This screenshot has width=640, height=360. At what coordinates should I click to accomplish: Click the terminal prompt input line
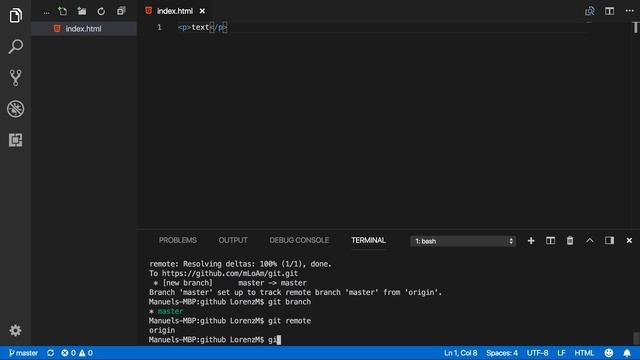215,340
